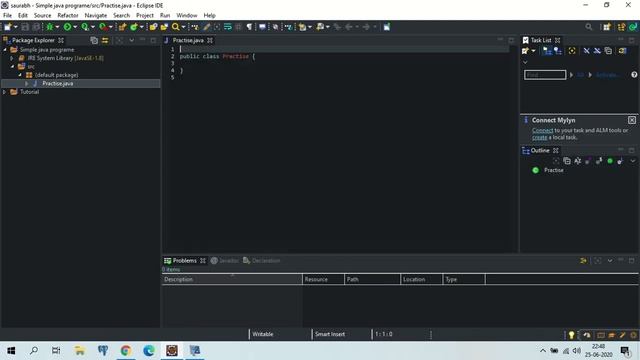The width and height of the screenshot is (640, 360).
Task: Click New Task icon in Task List
Action: [525, 51]
